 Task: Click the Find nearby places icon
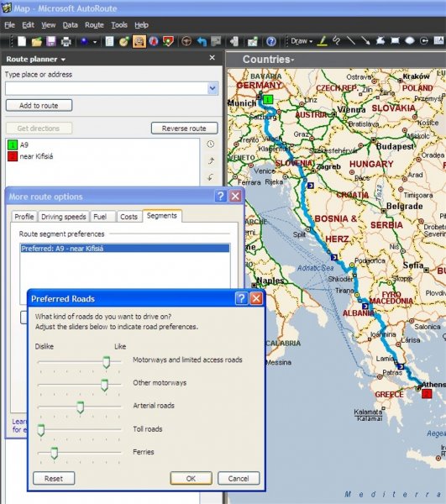pos(124,41)
